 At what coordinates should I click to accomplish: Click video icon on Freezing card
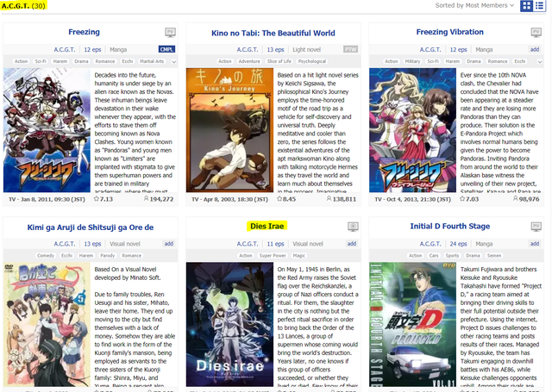pos(169,33)
